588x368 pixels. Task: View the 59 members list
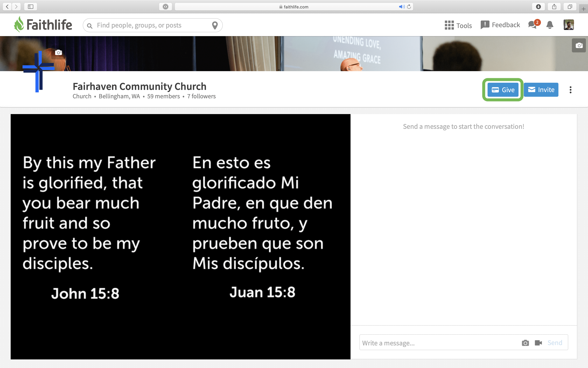click(163, 96)
